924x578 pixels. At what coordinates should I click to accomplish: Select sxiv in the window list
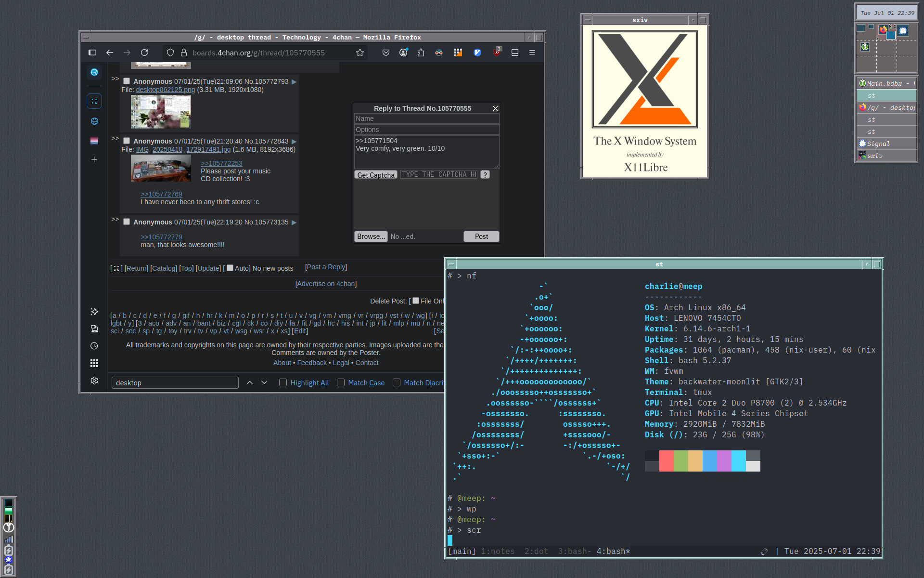coord(886,156)
